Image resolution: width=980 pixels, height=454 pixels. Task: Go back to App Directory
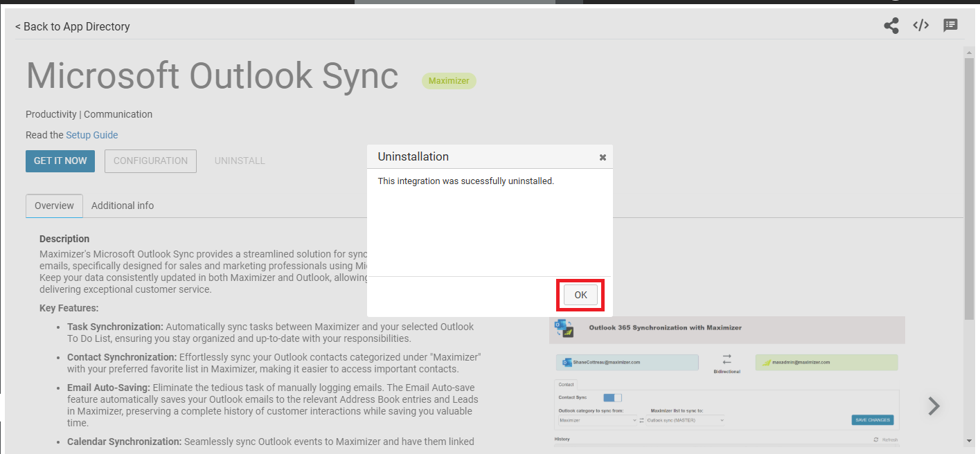pyautogui.click(x=73, y=26)
